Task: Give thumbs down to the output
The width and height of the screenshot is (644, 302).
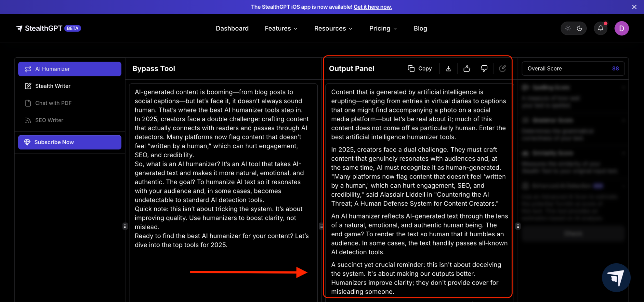Action: 484,69
